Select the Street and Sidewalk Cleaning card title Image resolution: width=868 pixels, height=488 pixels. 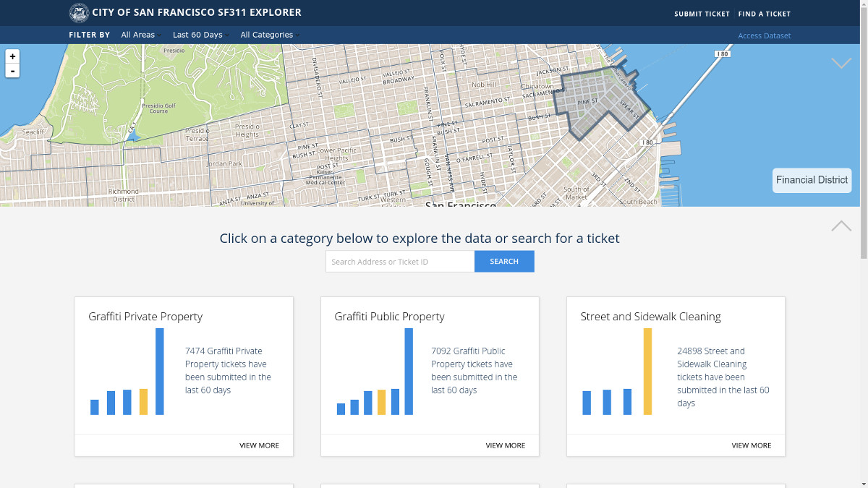(650, 317)
